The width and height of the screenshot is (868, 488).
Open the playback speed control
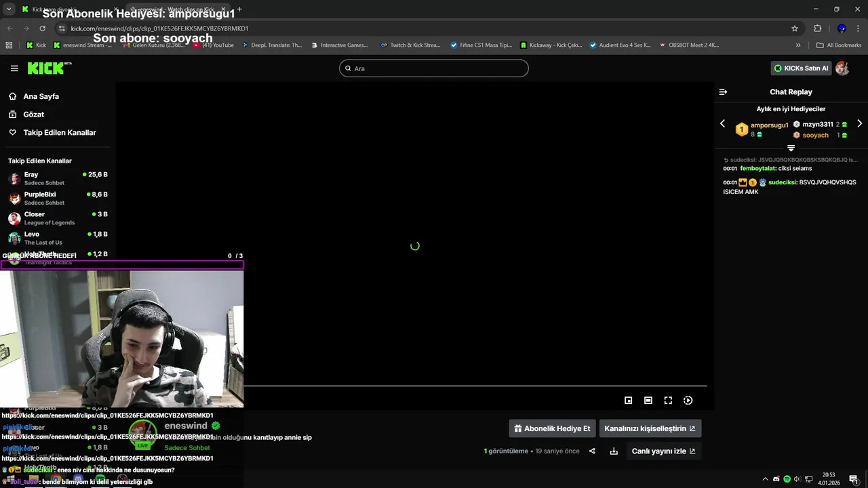point(688,401)
